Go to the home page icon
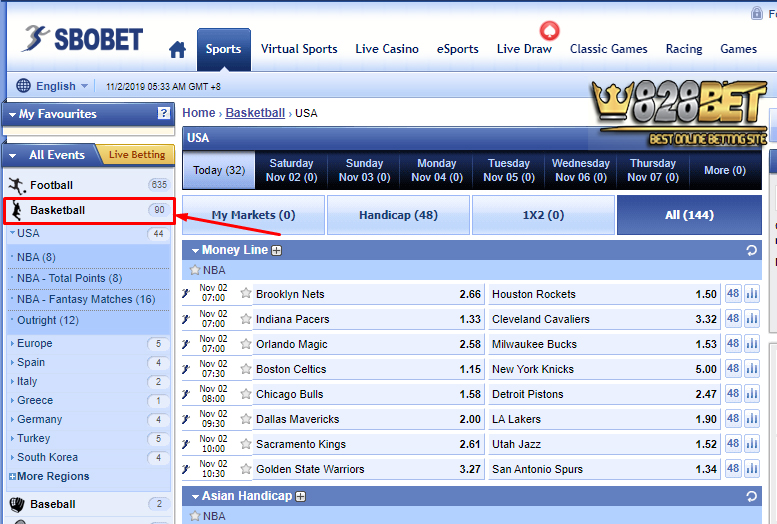 pos(177,50)
